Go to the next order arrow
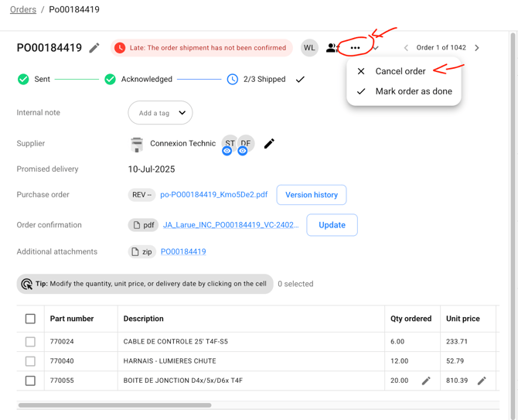 pos(477,48)
